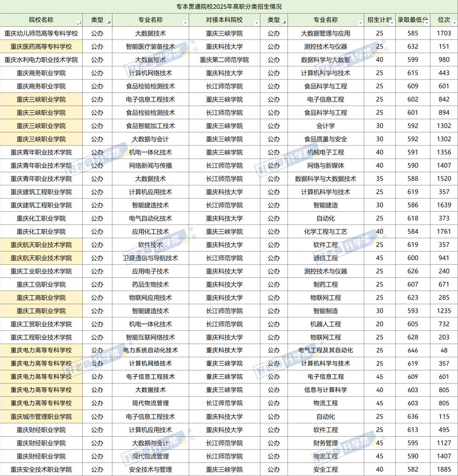
Task: Open the filter on the first 类型 column
Action: (x=109, y=23)
